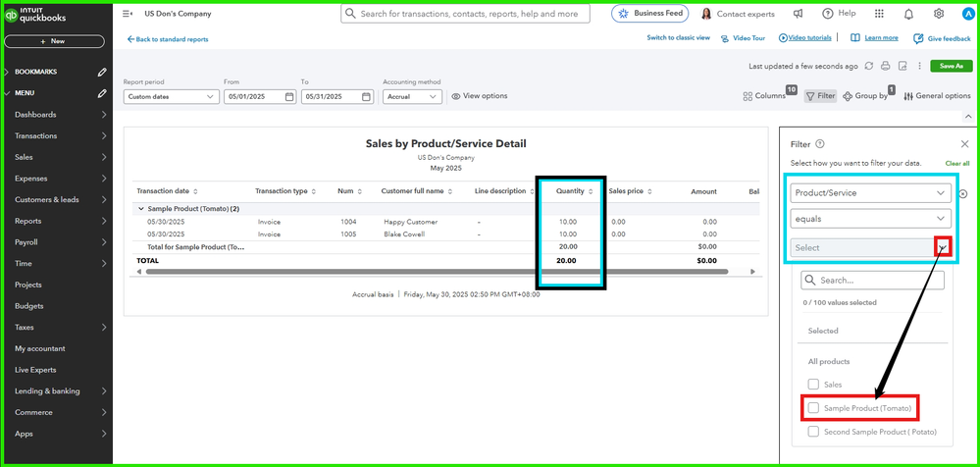980x467 pixels.
Task: Toggle the Filter panel button
Action: pos(820,96)
